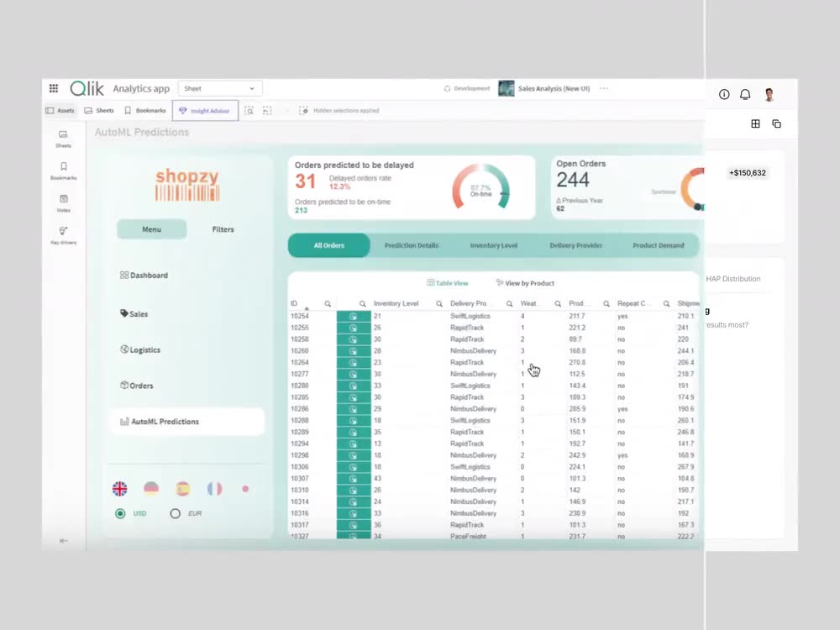Search the Delivery Provider column
Image resolution: width=840 pixels, height=630 pixels.
click(510, 304)
